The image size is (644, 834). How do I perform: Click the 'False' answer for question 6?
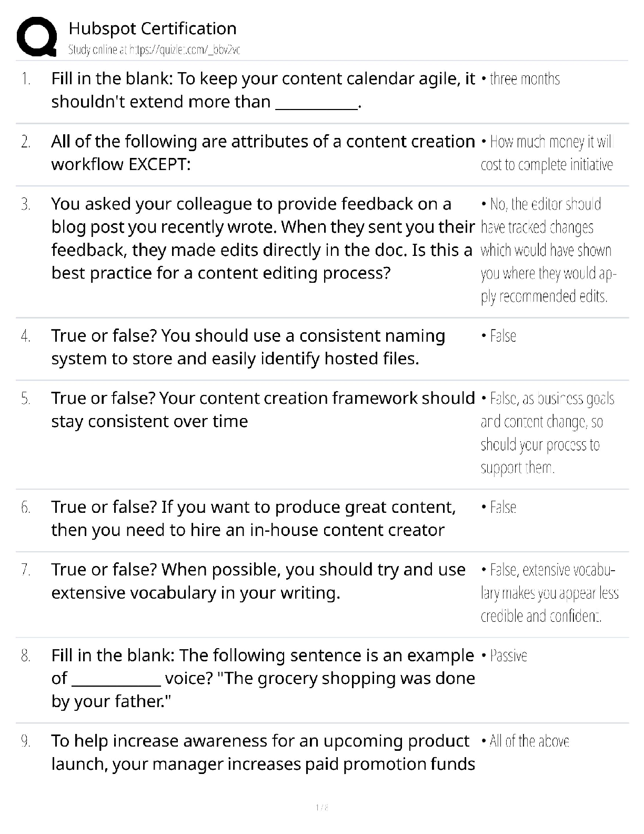(499, 508)
